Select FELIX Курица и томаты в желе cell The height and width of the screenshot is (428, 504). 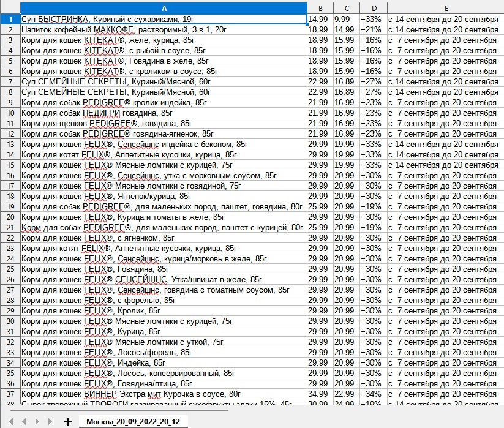coord(164,217)
